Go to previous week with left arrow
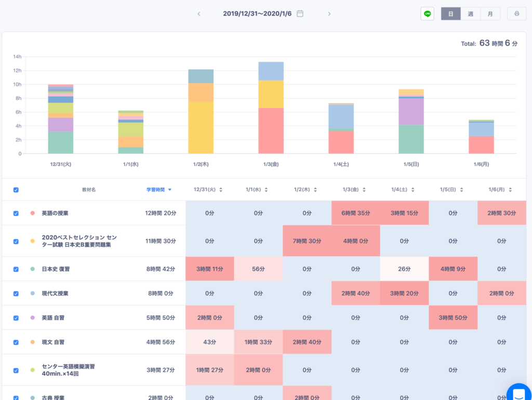This screenshot has width=532, height=400. (x=198, y=14)
